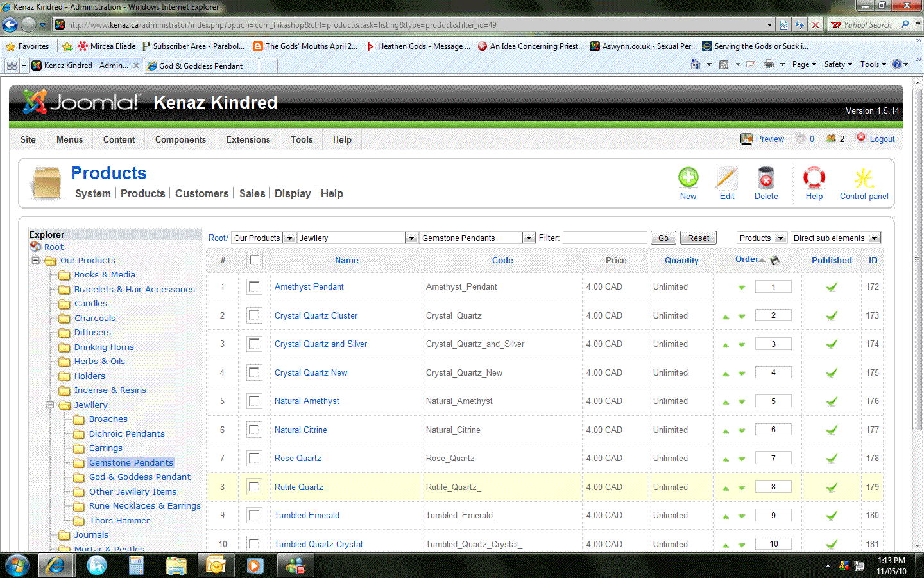Click the Delete trash icon
924x578 pixels.
tap(766, 178)
